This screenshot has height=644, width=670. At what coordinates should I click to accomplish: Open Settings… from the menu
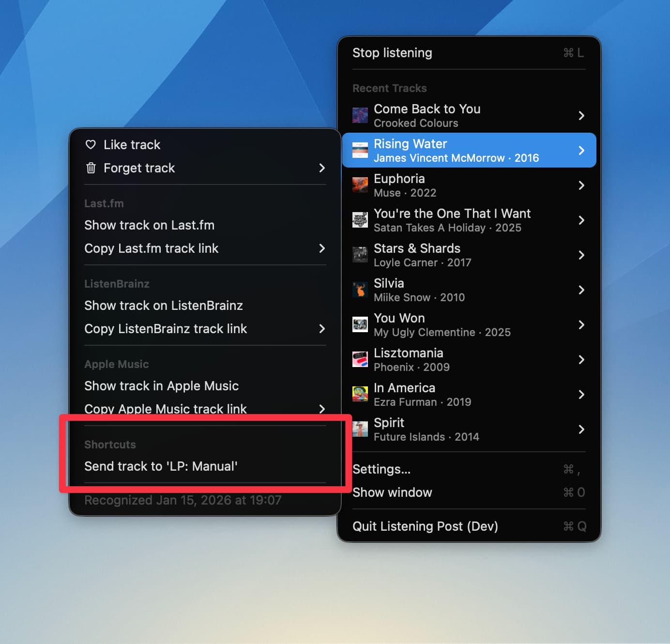381,469
